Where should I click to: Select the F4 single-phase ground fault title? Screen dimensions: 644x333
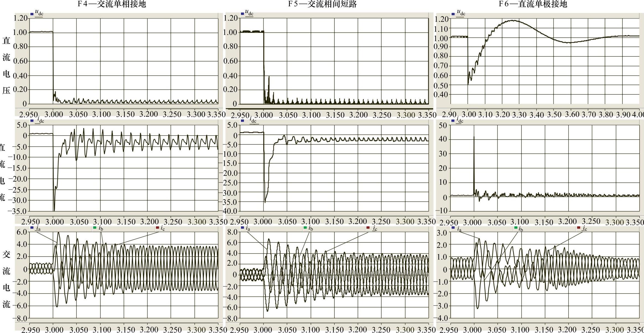point(111,4)
